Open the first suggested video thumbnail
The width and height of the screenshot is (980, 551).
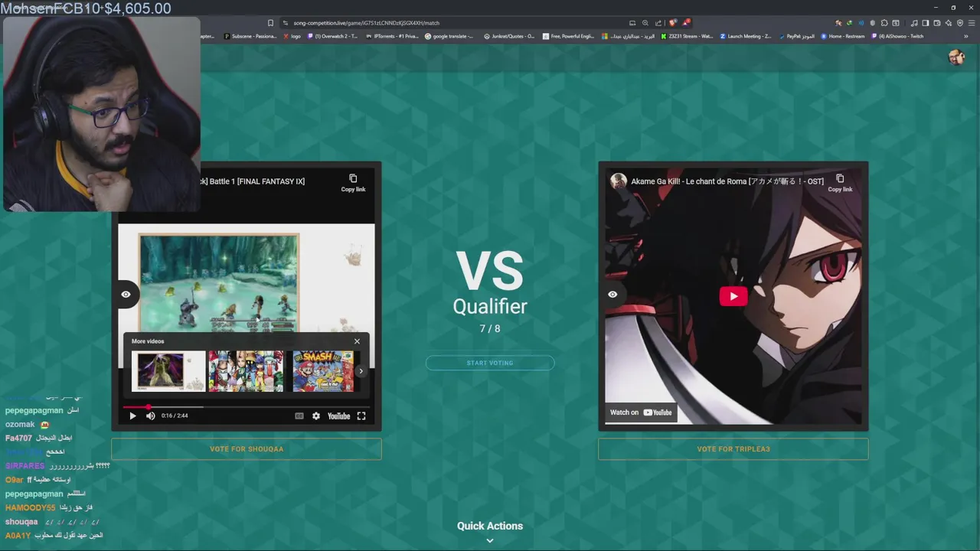click(168, 371)
